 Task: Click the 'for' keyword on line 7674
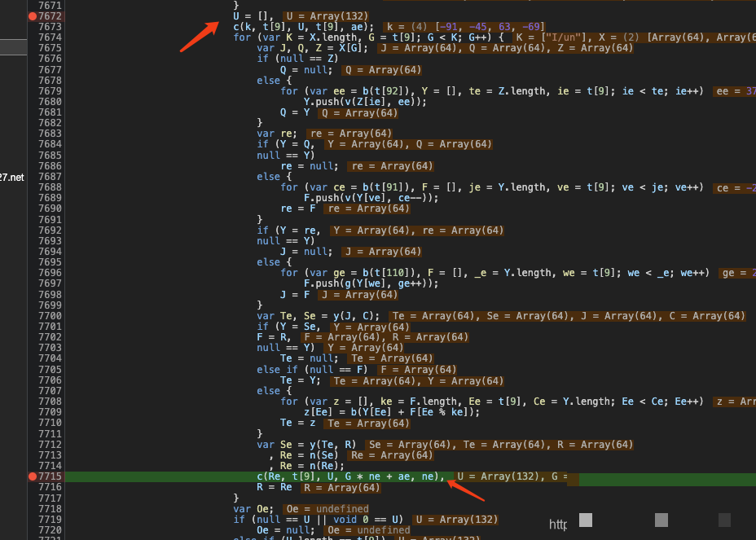pyautogui.click(x=242, y=37)
